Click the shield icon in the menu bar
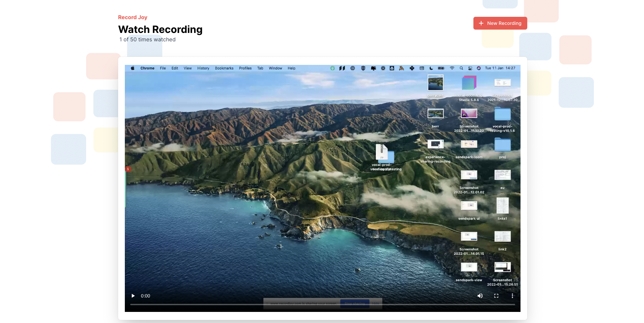Viewport: 644px width, 323px height. 363,68
